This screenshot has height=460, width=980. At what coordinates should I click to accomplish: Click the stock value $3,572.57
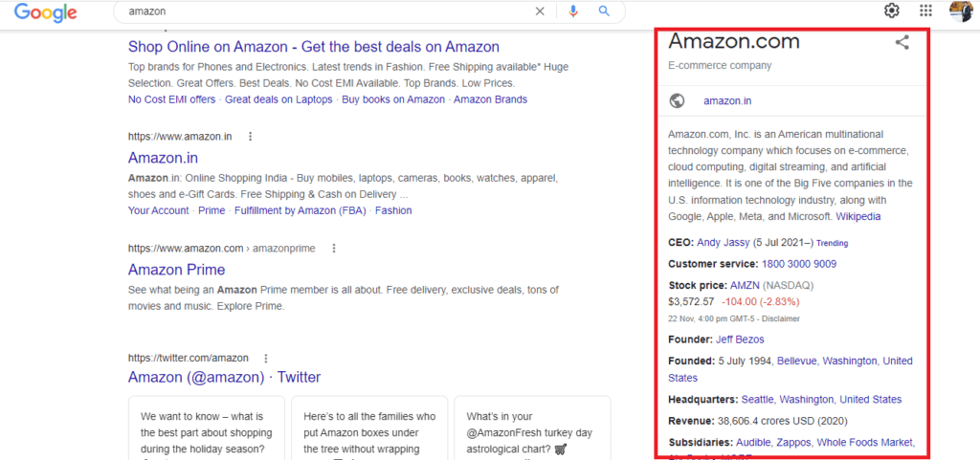(691, 301)
